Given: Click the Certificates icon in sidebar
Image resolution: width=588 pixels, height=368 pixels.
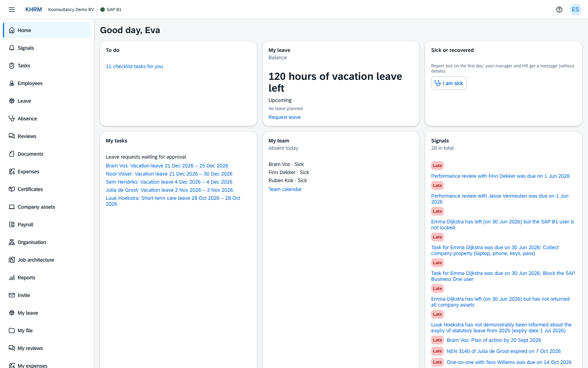Looking at the screenshot, I should point(12,189).
